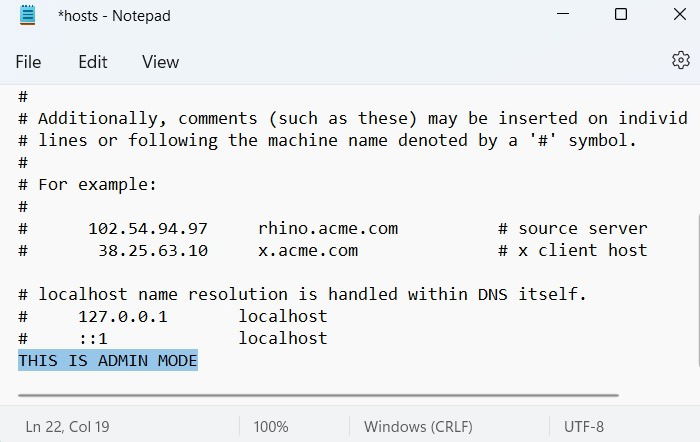Viewport: 700px width, 442px height.
Task: Place cursor on rhino.acme.com text
Action: point(328,229)
